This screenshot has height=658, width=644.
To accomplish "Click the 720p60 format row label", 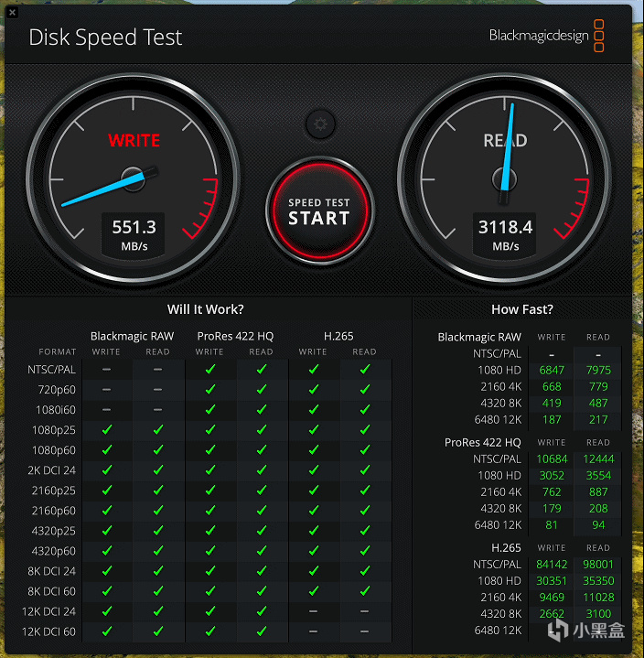I will (57, 390).
